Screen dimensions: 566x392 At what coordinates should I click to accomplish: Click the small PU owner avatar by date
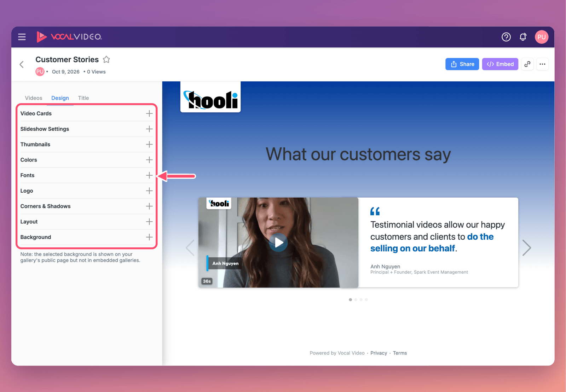(40, 72)
